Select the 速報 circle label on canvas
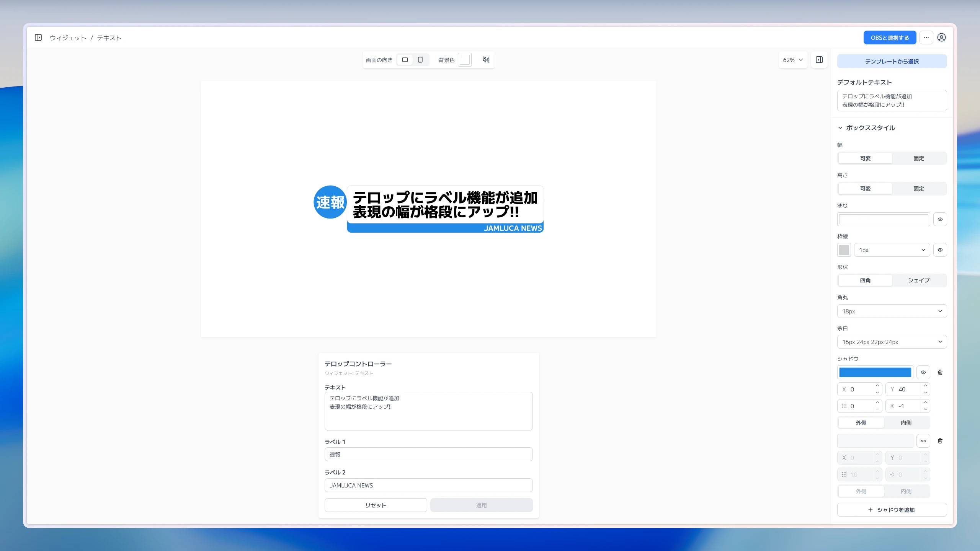This screenshot has width=980, height=551. point(330,202)
